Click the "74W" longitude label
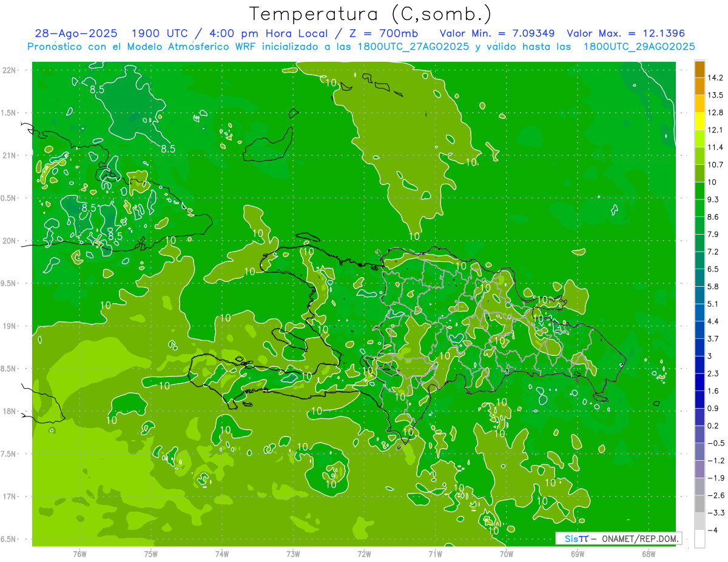This screenshot has height=562, width=728. coord(222,554)
